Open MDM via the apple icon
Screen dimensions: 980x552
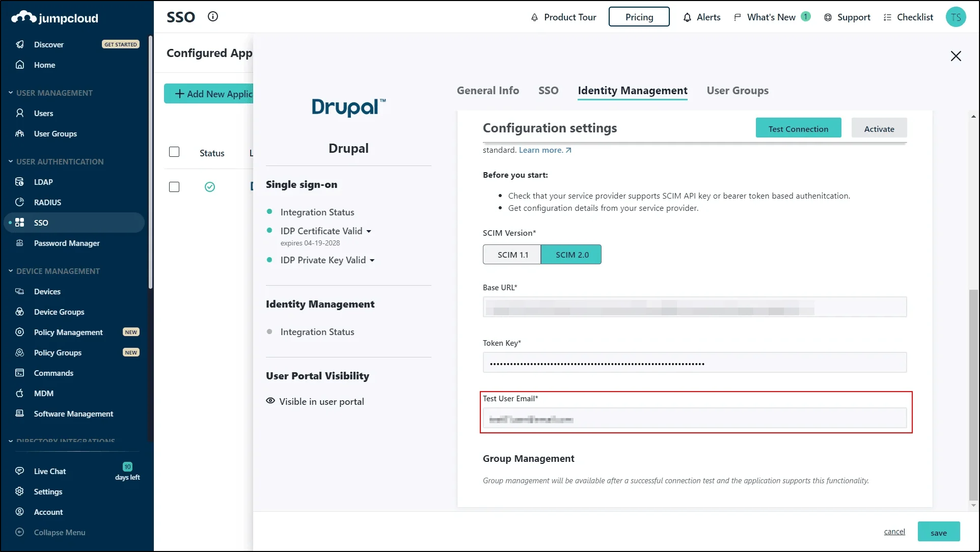(20, 393)
